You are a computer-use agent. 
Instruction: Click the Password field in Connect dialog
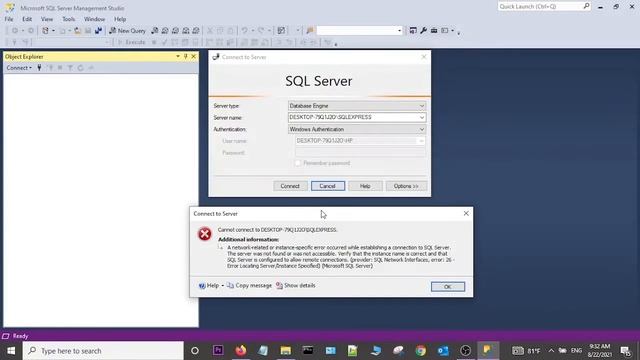tap(360, 153)
